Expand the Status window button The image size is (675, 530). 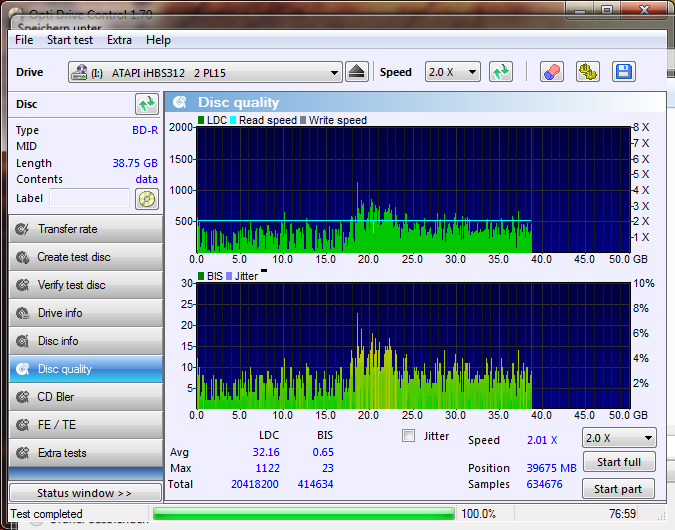coord(85,493)
